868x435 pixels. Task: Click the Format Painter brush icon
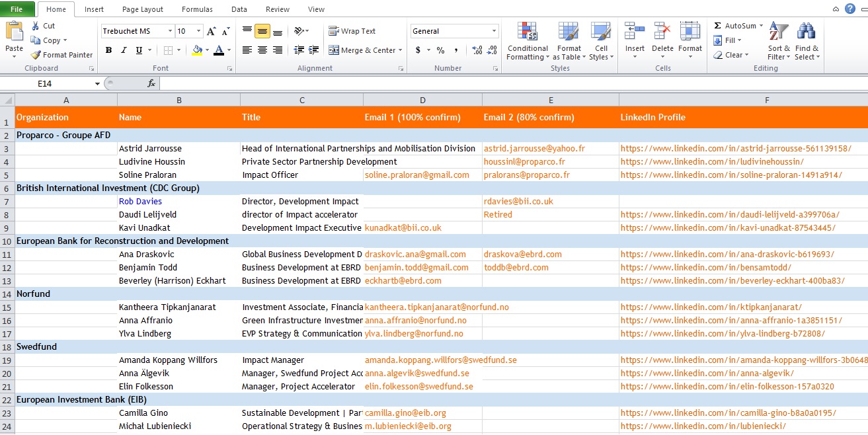pos(36,55)
